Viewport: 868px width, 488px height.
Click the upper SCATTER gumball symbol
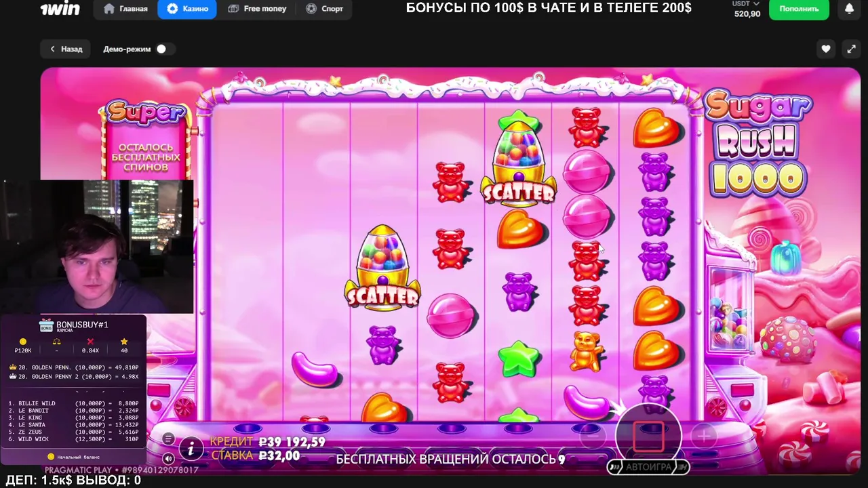coord(518,159)
